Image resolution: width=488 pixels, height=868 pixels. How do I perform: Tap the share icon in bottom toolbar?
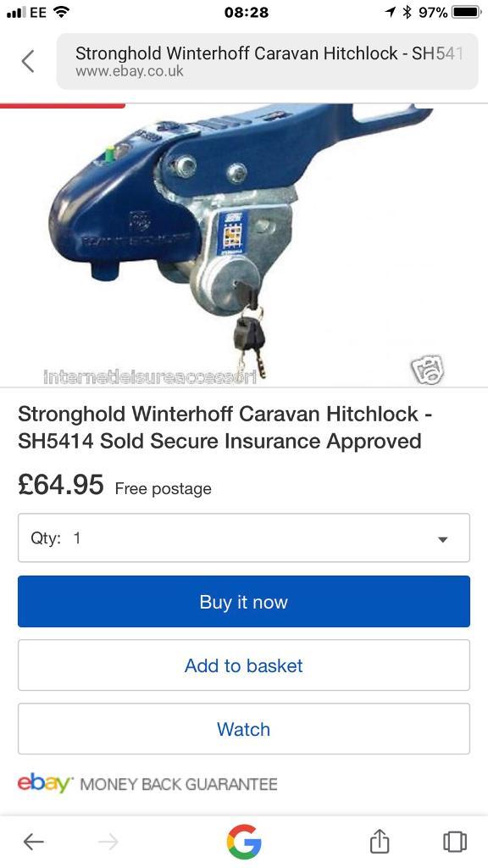coord(380,842)
